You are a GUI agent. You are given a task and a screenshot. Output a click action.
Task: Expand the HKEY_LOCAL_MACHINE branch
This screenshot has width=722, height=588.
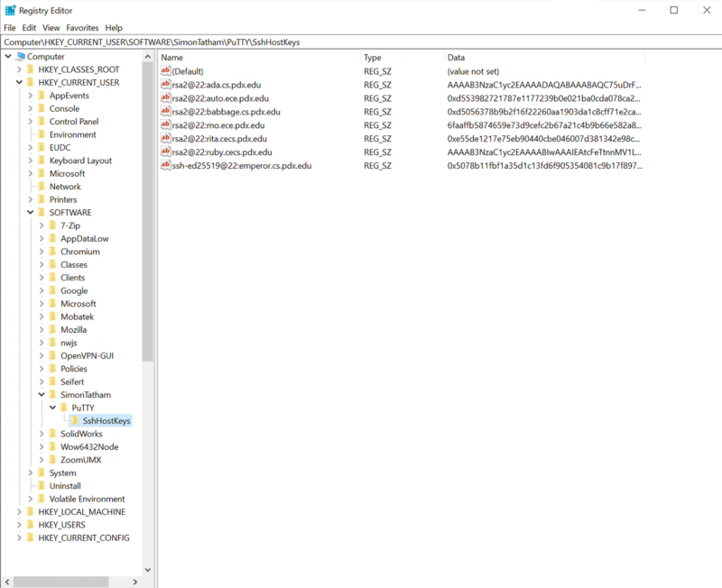18,511
